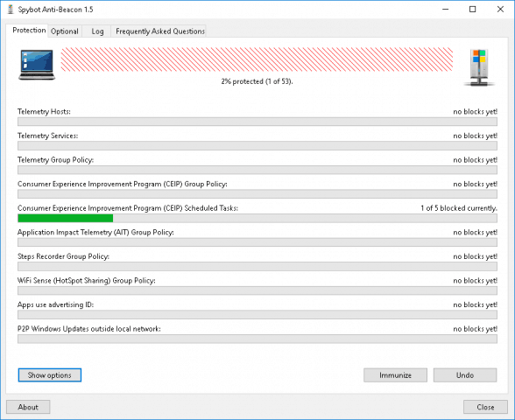Click the WiFi Sense Group Policy progress bar
Screen dimensions: 515x420
257,290
